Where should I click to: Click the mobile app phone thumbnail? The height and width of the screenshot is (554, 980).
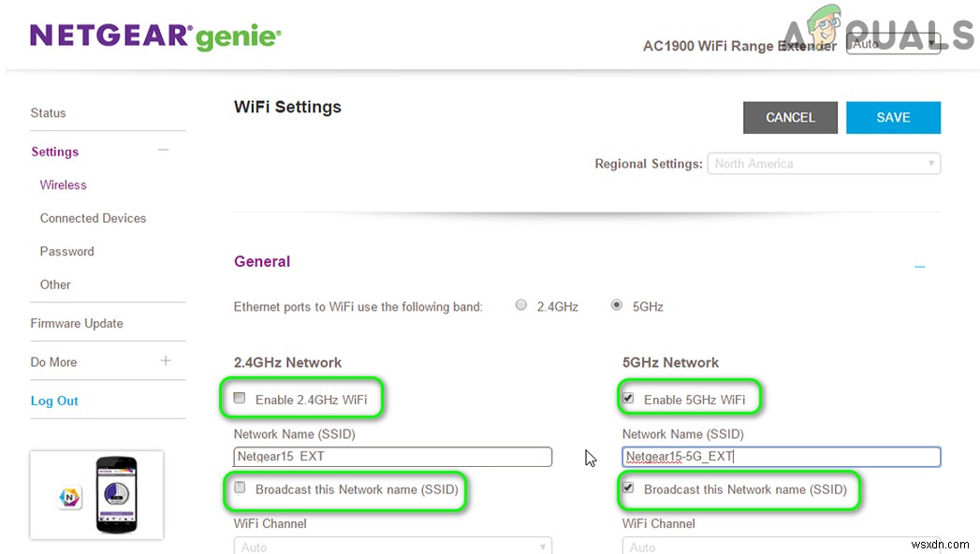point(96,494)
